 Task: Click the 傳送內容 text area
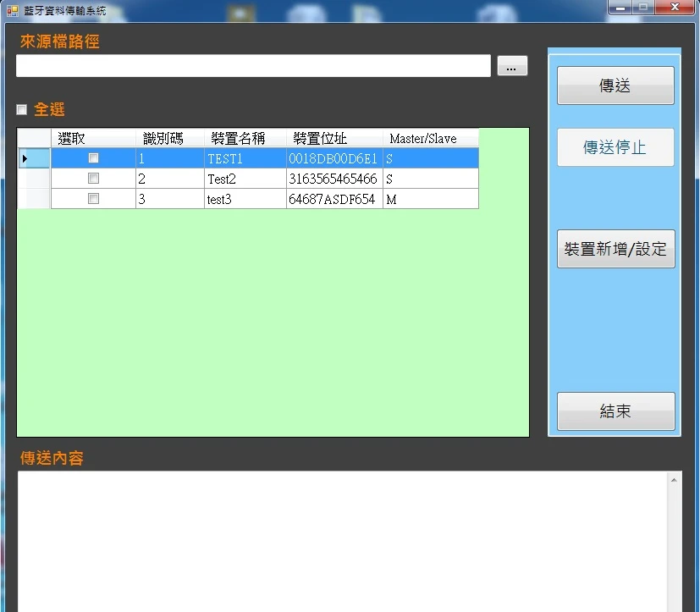point(339,542)
